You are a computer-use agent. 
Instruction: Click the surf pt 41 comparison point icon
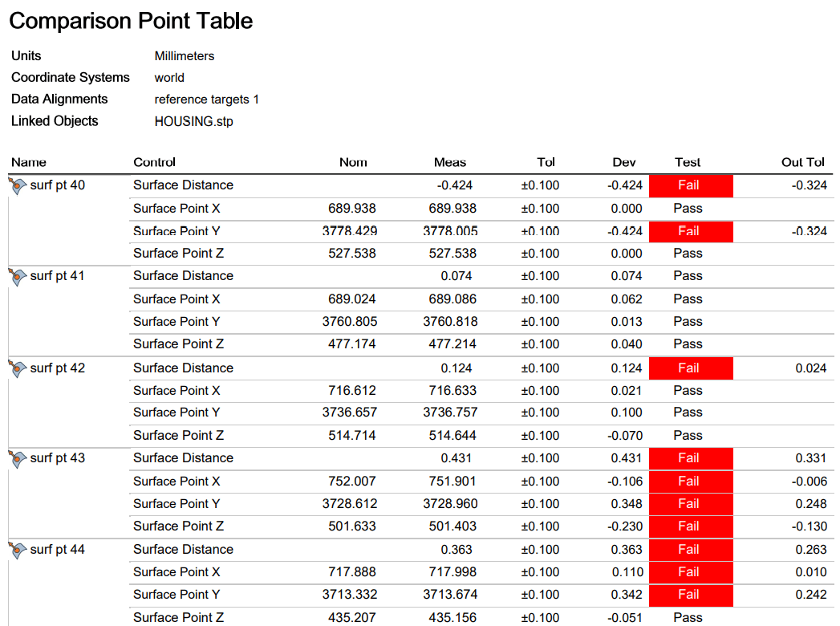pos(18,277)
